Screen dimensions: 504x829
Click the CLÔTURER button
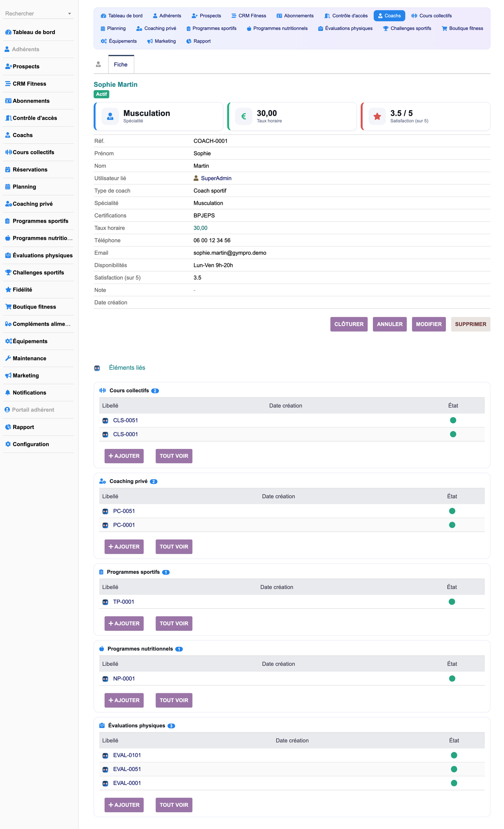click(349, 324)
